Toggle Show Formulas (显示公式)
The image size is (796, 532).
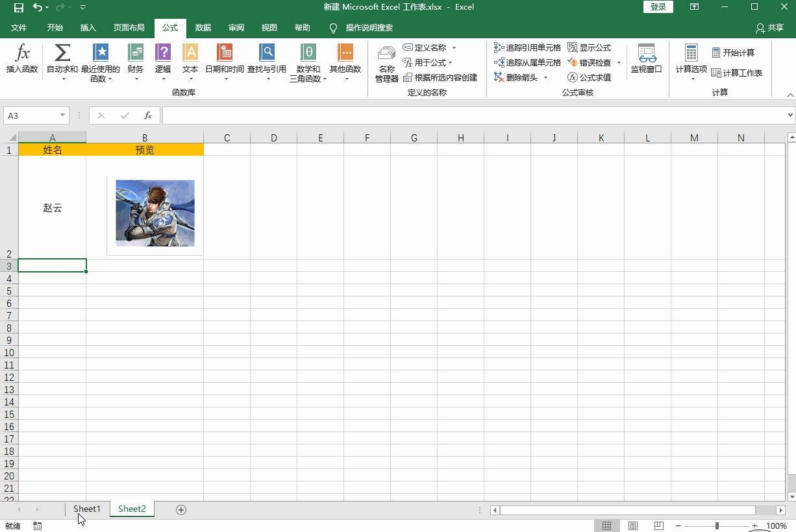pyautogui.click(x=590, y=47)
